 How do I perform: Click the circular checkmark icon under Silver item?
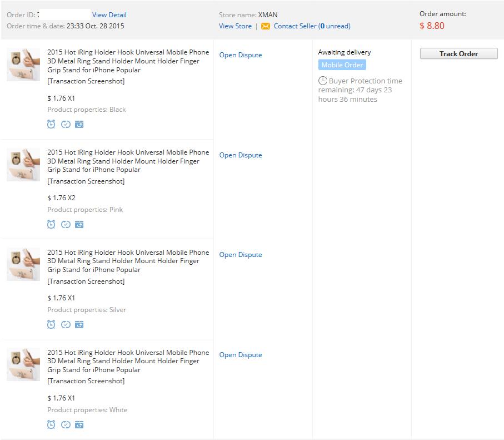[x=66, y=324]
